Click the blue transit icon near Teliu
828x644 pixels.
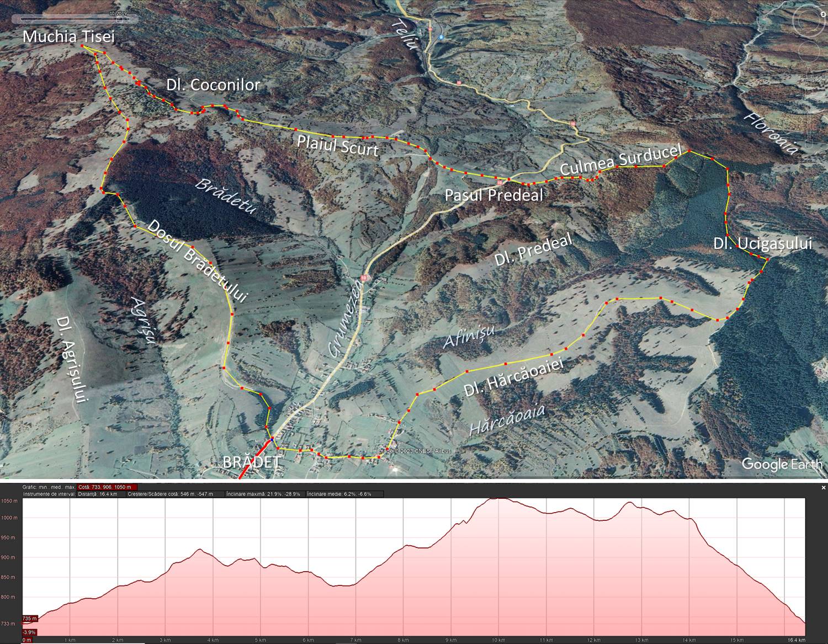[441, 37]
